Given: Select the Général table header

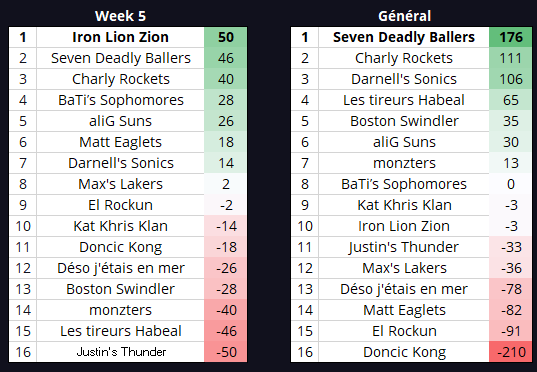Looking at the screenshot, I should tap(404, 16).
